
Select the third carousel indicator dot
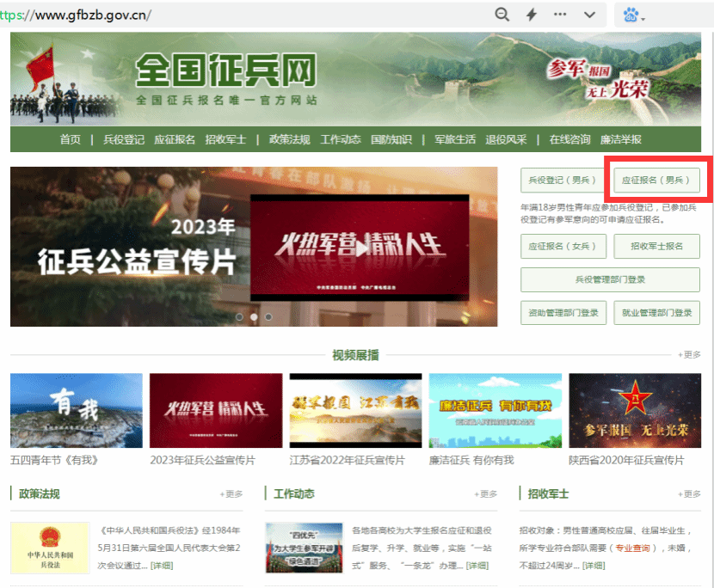[268, 316]
